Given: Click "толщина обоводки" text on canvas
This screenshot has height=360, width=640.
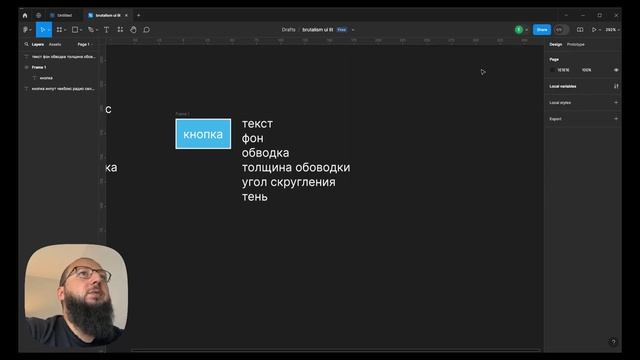Looking at the screenshot, I should (296, 167).
